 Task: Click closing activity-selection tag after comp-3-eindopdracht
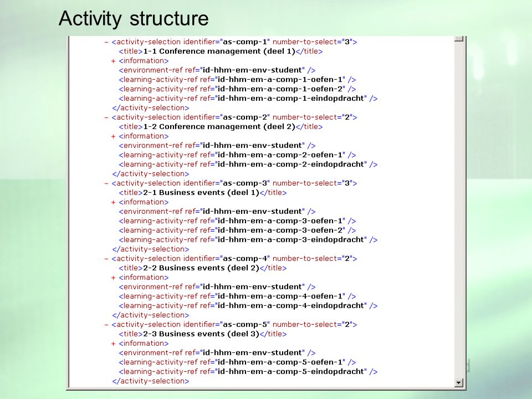[151, 249]
